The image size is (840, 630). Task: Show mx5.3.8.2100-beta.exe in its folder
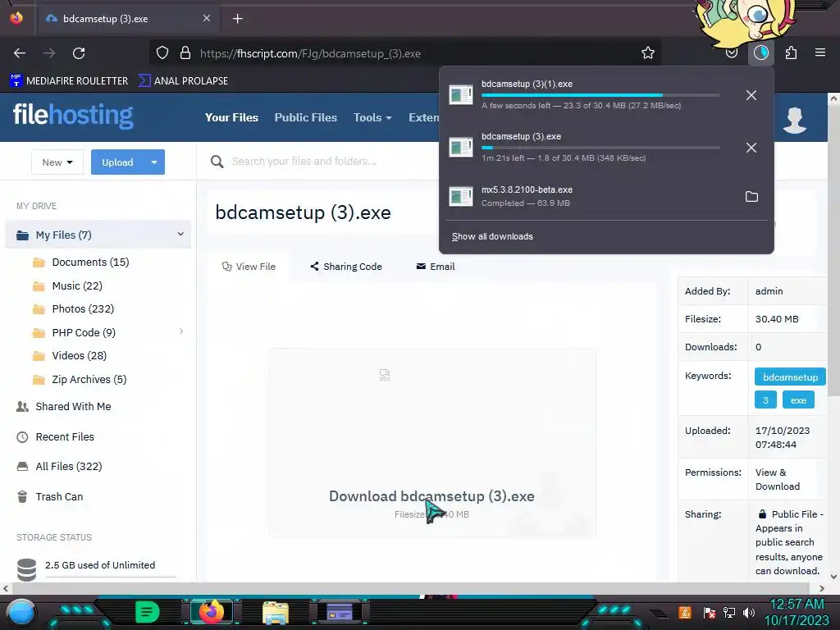(751, 197)
